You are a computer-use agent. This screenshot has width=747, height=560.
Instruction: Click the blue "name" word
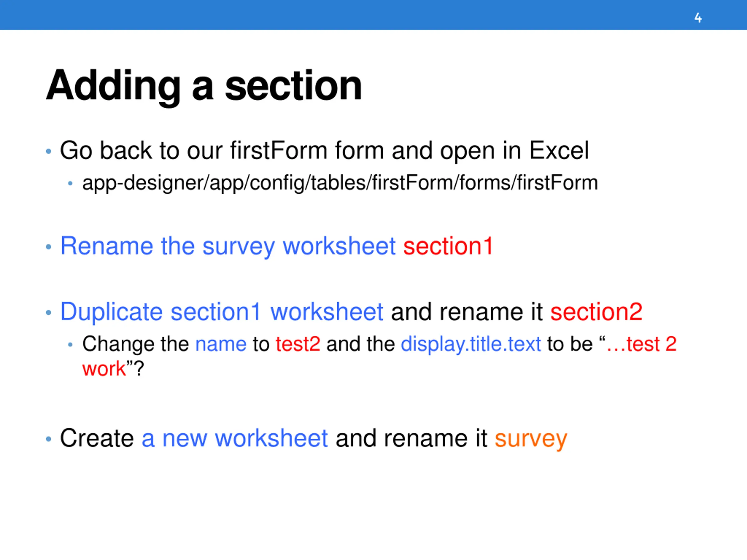pos(221,344)
